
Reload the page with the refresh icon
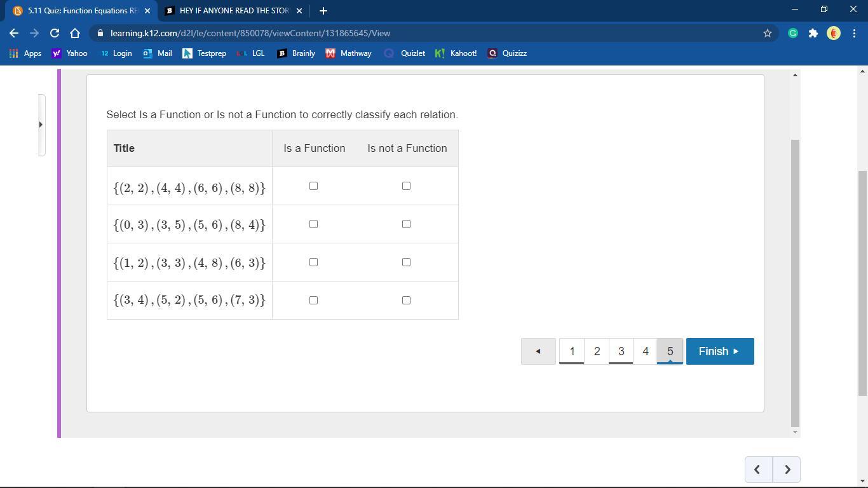click(55, 33)
